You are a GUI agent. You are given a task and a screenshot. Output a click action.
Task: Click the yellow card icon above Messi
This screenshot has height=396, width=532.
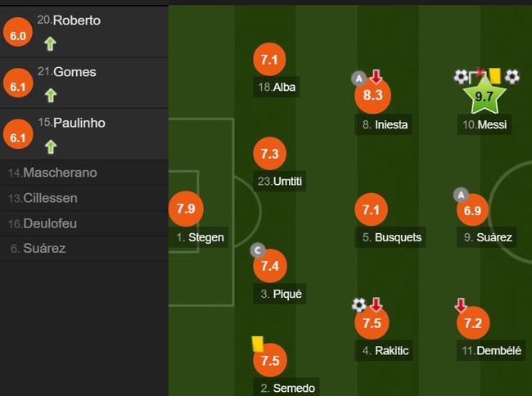pos(494,76)
